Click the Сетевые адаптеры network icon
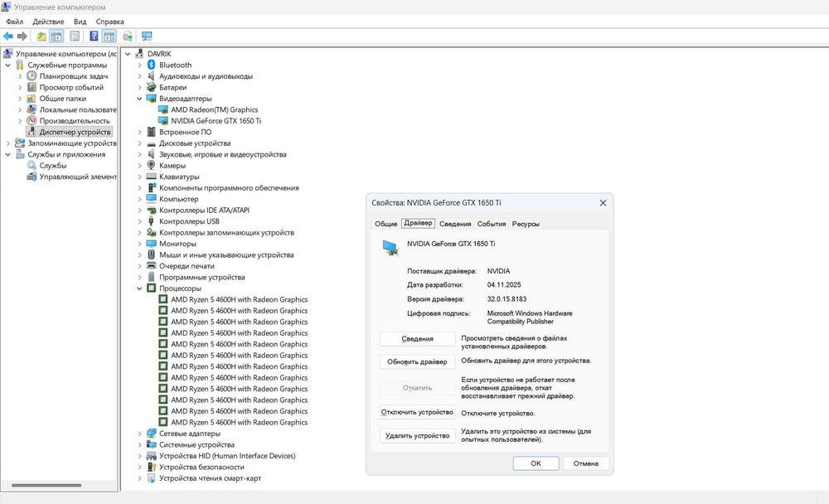 [x=151, y=434]
